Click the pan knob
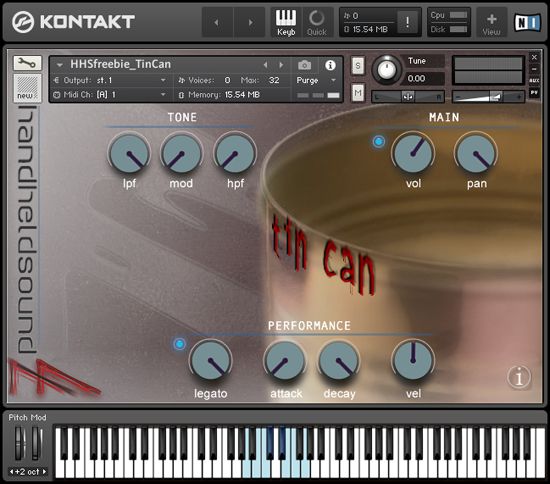This screenshot has height=484, width=550. pyautogui.click(x=476, y=153)
